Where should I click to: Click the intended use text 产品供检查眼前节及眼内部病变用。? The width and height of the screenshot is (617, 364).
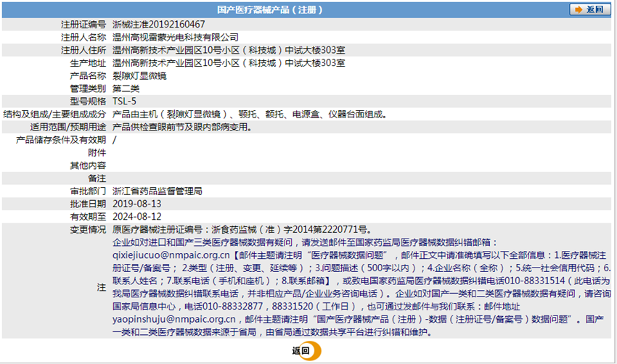click(182, 127)
